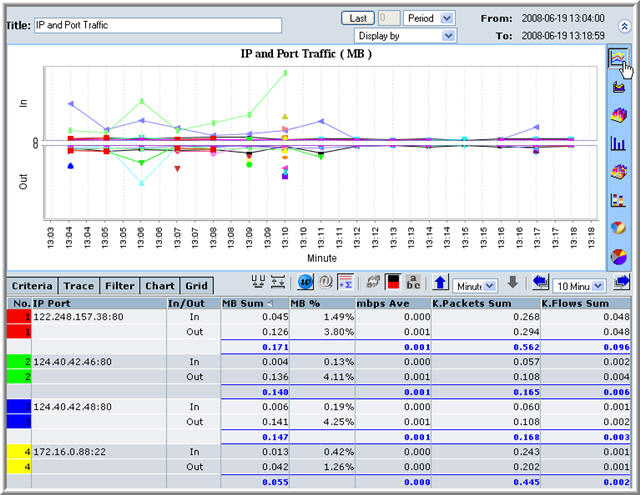The width and height of the screenshot is (640, 495).
Task: Toggle the 'abc' text label icon
Action: [412, 285]
